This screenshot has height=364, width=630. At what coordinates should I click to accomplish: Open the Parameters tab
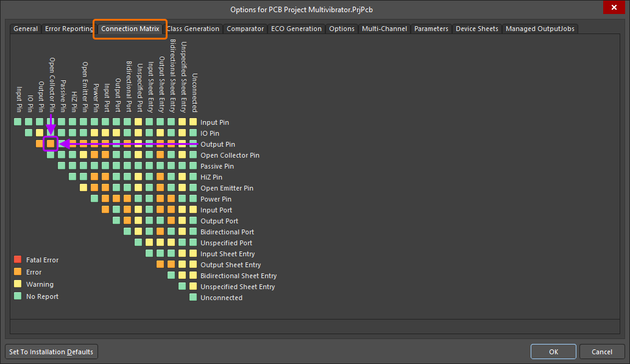431,29
